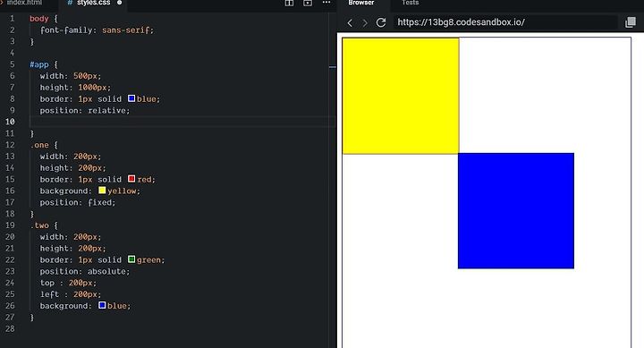Click the red color swatch on line 15
This screenshot has width=644, height=348.
click(x=131, y=179)
